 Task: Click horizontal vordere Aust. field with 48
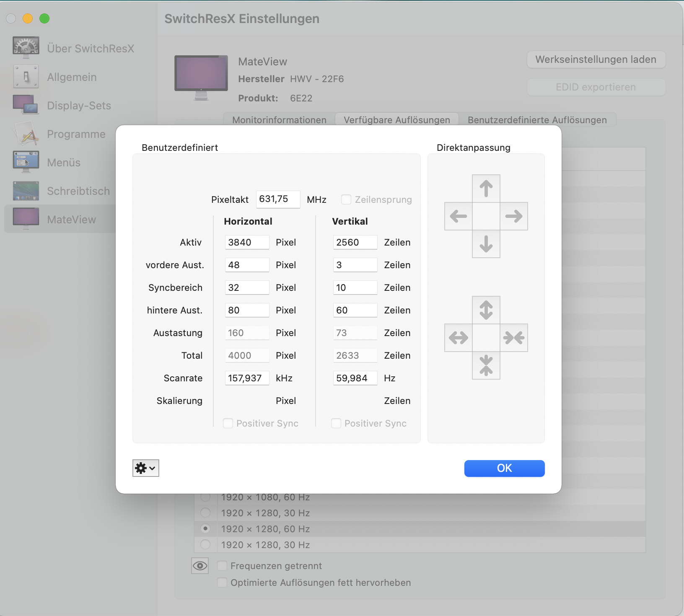(247, 265)
